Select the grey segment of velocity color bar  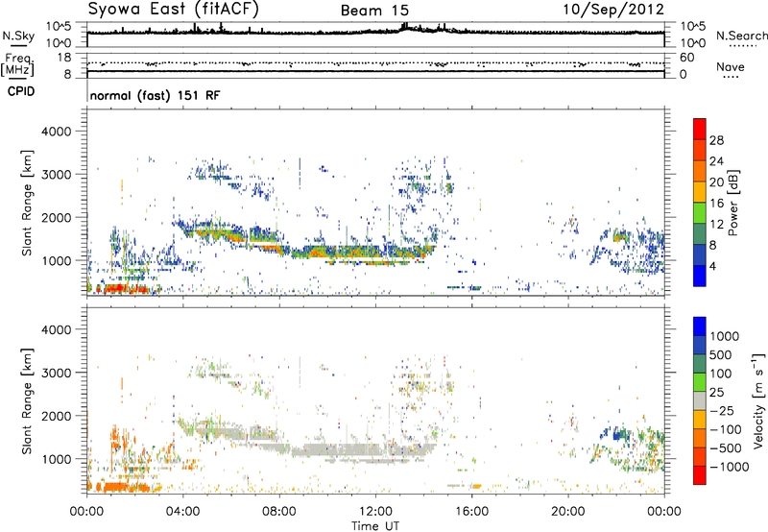click(700, 400)
